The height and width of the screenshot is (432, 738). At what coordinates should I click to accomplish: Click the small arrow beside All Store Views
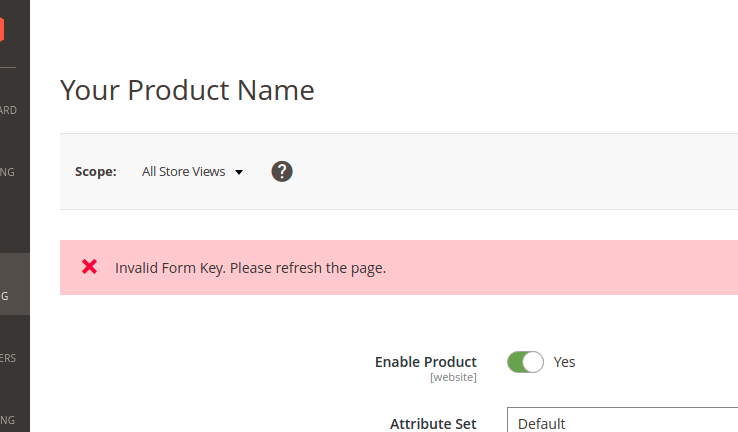(x=239, y=172)
